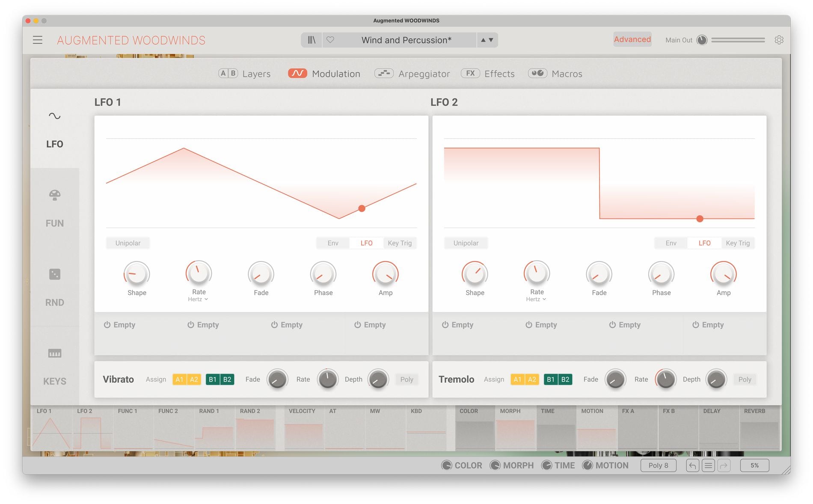This screenshot has width=813, height=504.
Task: Toggle Unipolar for LFO 1
Action: [128, 243]
